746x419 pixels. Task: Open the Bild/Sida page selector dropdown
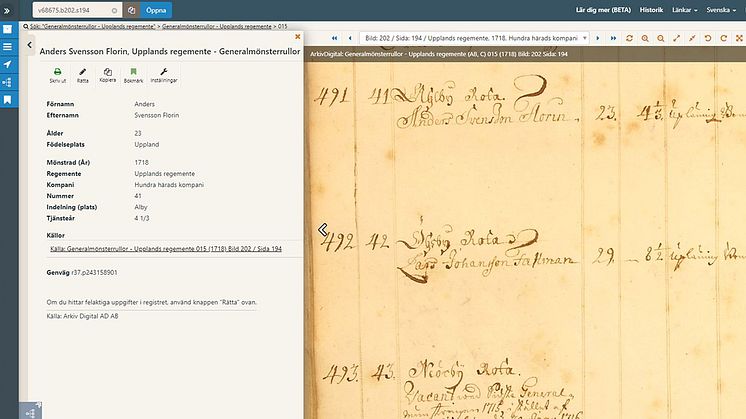point(474,38)
